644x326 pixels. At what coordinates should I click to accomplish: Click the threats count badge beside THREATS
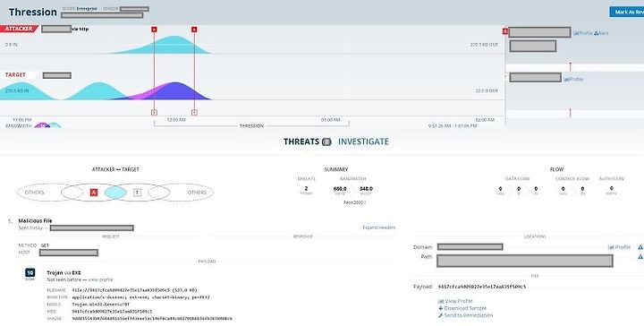(326, 142)
